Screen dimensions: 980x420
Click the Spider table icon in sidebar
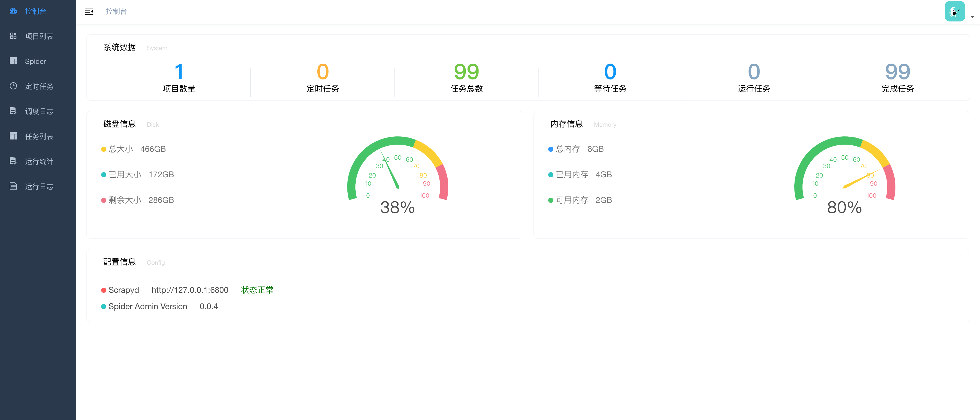pyautogui.click(x=13, y=61)
